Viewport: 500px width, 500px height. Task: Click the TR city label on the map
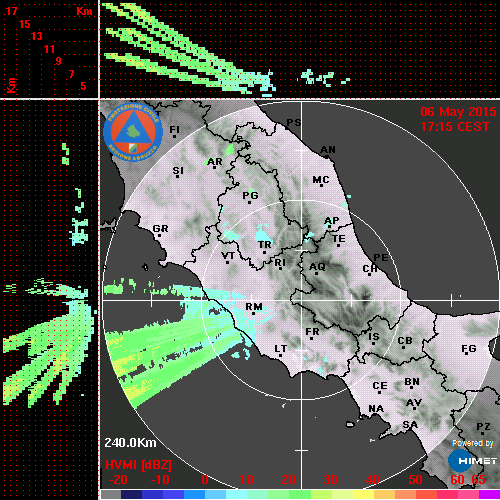tap(265, 245)
